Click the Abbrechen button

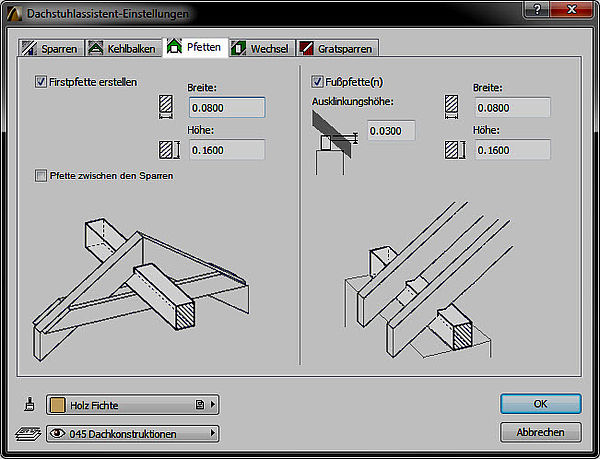(x=540, y=432)
